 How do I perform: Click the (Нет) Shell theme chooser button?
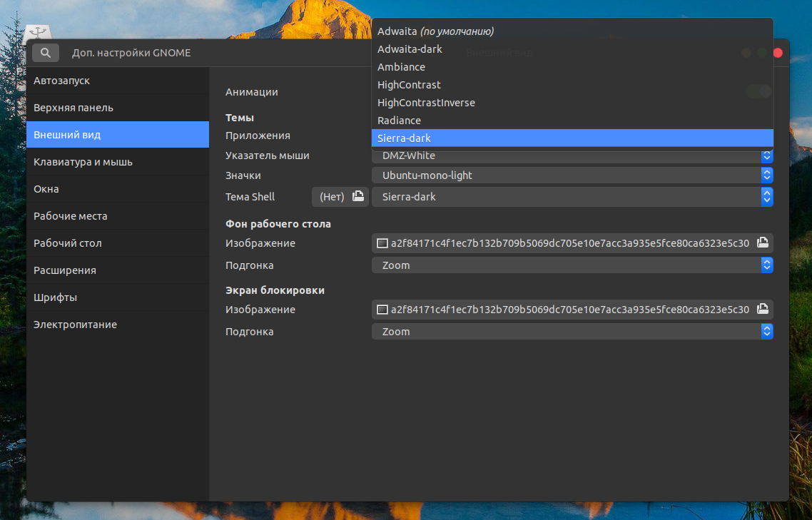coord(340,197)
